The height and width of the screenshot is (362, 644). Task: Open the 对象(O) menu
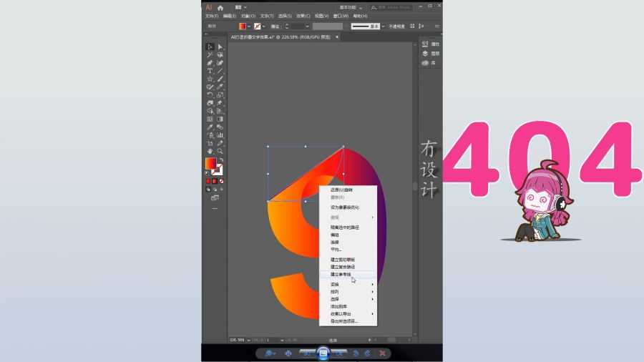248,16
